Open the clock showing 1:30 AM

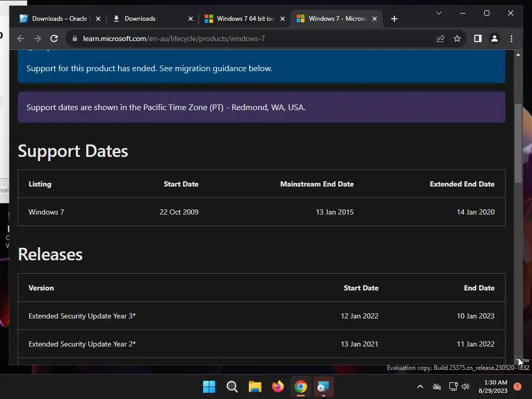click(493, 387)
